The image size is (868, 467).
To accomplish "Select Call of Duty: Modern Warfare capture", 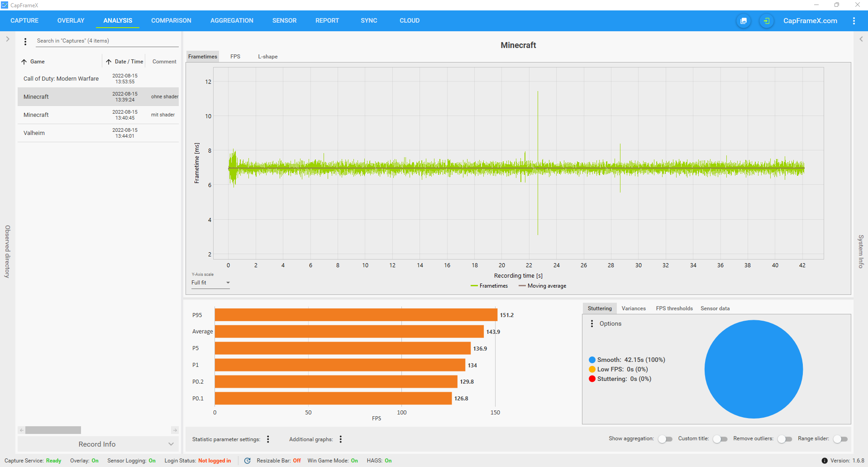I will [98, 79].
